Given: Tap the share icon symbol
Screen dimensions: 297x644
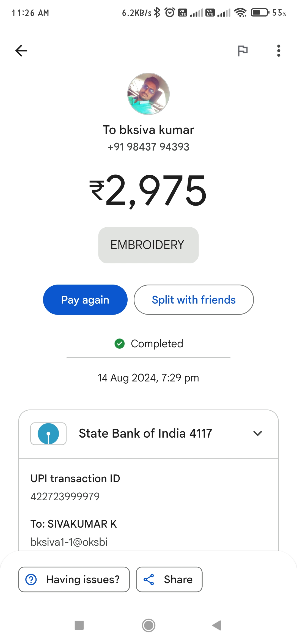Looking at the screenshot, I should click(149, 579).
